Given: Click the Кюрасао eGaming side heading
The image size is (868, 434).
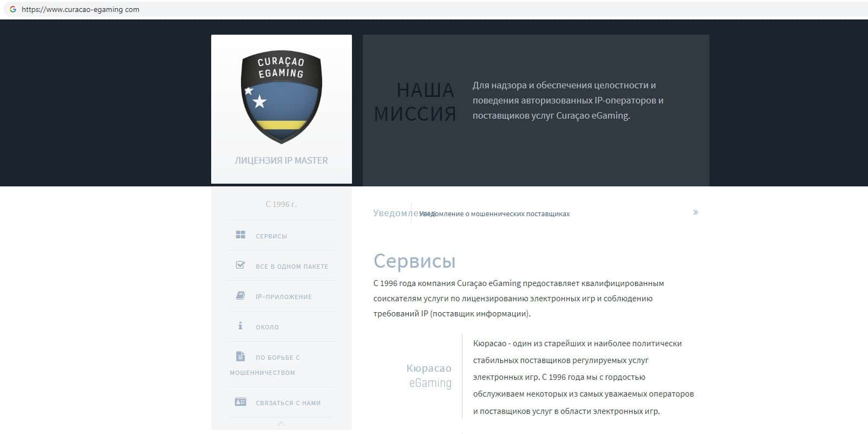Looking at the screenshot, I should (x=429, y=375).
